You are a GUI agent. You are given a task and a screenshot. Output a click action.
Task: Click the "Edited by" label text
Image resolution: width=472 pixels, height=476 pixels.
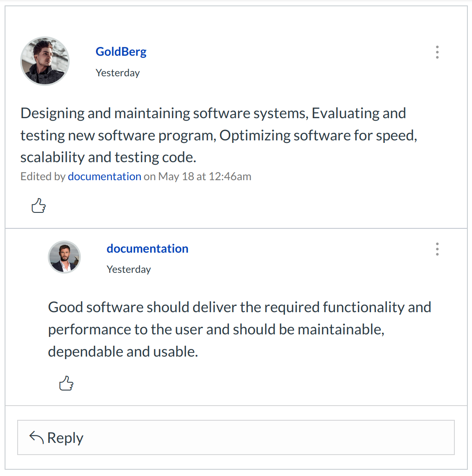click(x=43, y=176)
